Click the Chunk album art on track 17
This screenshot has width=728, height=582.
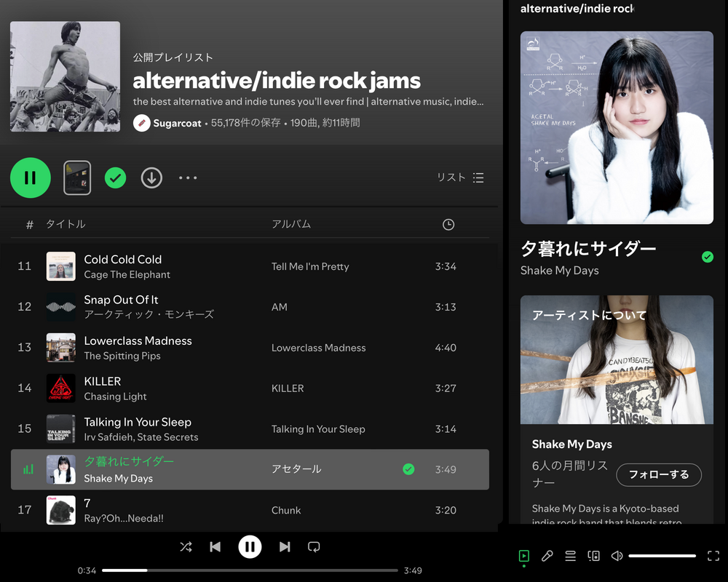[61, 510]
